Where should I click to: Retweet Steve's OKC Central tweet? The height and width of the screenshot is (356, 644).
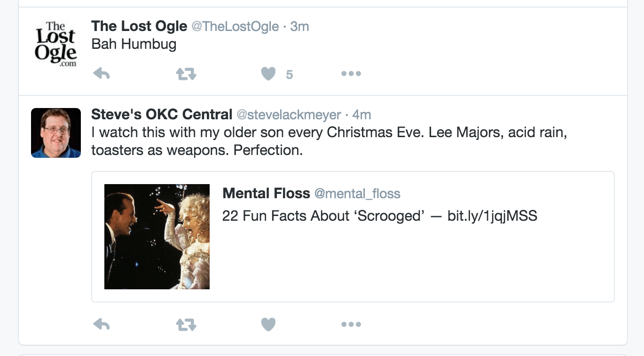pyautogui.click(x=186, y=324)
